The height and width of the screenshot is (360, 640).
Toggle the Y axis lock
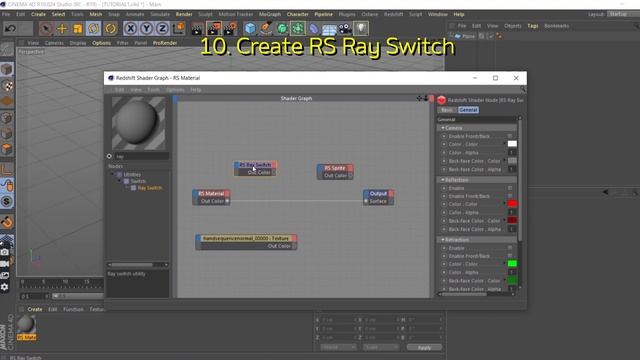(146, 29)
